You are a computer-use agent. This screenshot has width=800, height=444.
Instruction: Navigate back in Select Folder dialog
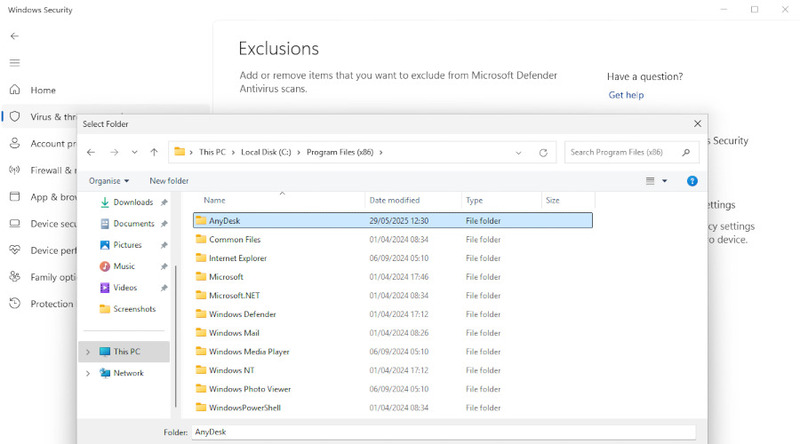(x=91, y=152)
